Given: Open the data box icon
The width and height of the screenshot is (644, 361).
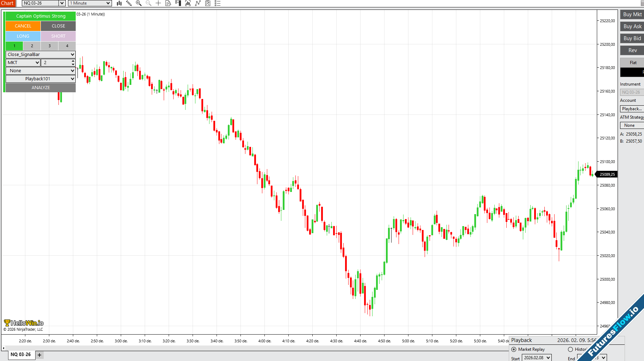Looking at the screenshot, I should click(168, 3).
